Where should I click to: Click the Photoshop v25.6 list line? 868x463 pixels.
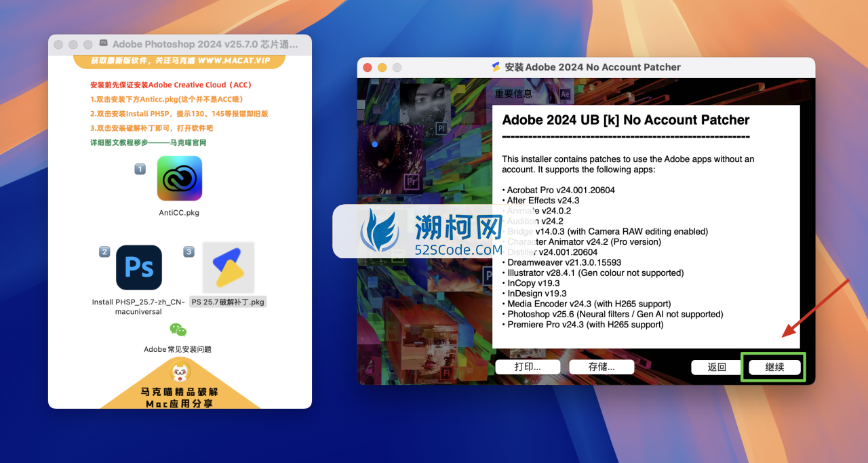pos(612,314)
